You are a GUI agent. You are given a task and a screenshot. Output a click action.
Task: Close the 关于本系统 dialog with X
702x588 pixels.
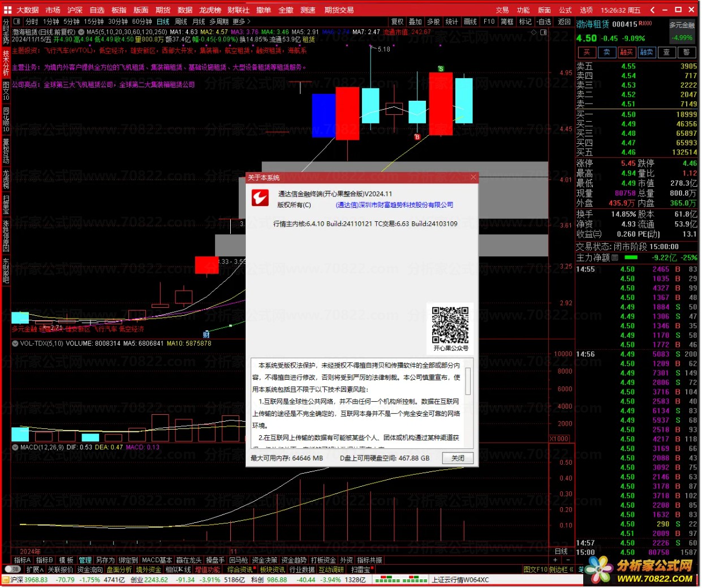[x=473, y=177]
